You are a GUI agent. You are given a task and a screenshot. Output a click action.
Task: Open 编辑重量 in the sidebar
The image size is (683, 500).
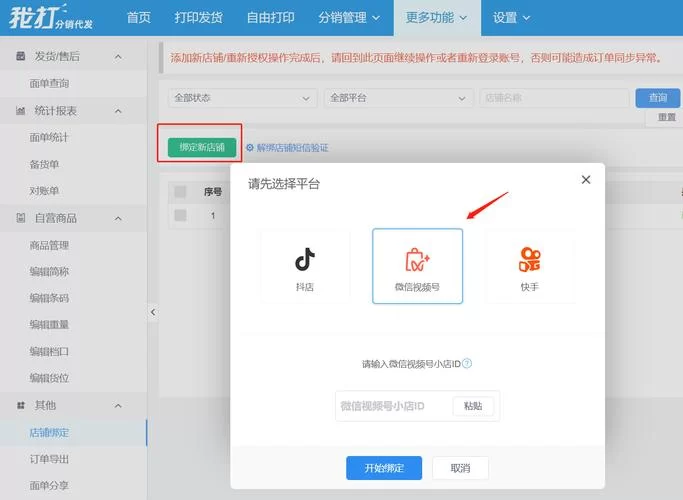click(49, 325)
